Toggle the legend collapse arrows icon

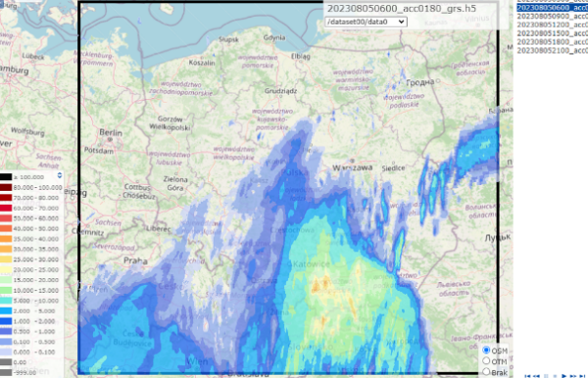[60, 175]
